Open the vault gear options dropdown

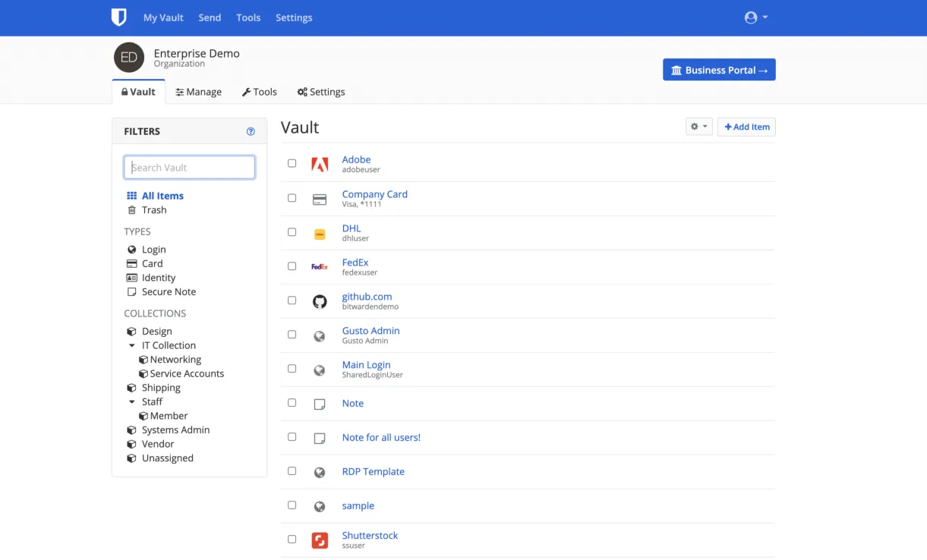click(699, 127)
